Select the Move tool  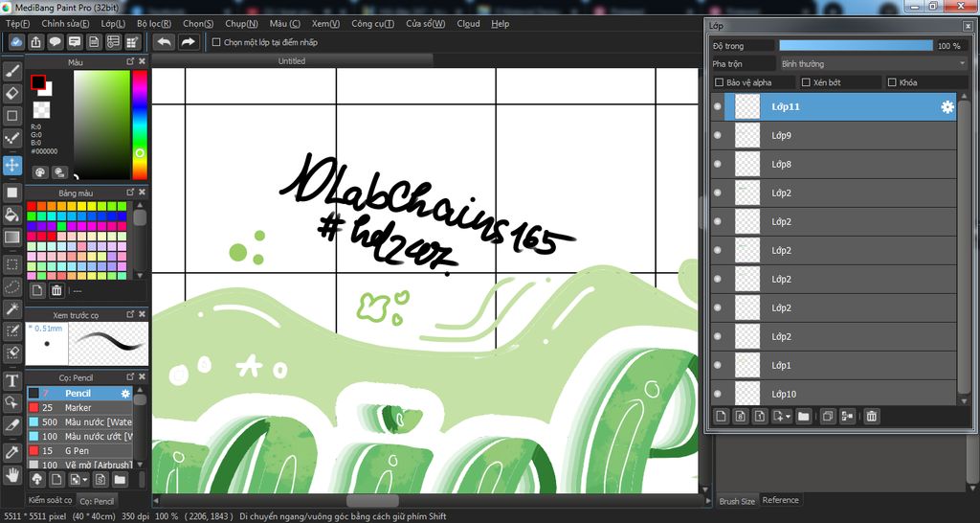click(11, 165)
